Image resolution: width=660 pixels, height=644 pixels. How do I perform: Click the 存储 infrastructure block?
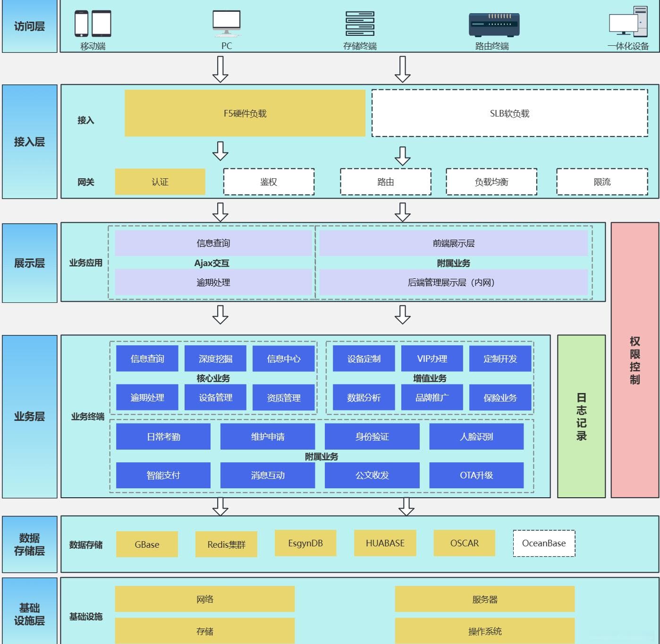tap(205, 631)
